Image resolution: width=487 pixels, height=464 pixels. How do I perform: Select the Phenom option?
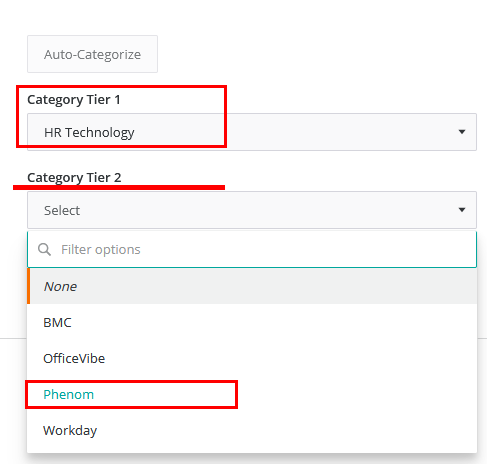(252, 394)
